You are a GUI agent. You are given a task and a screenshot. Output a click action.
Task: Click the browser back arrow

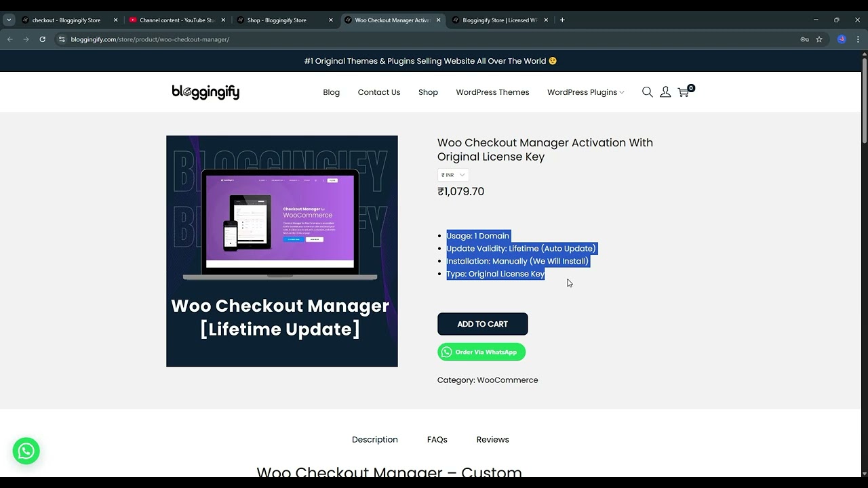click(9, 39)
